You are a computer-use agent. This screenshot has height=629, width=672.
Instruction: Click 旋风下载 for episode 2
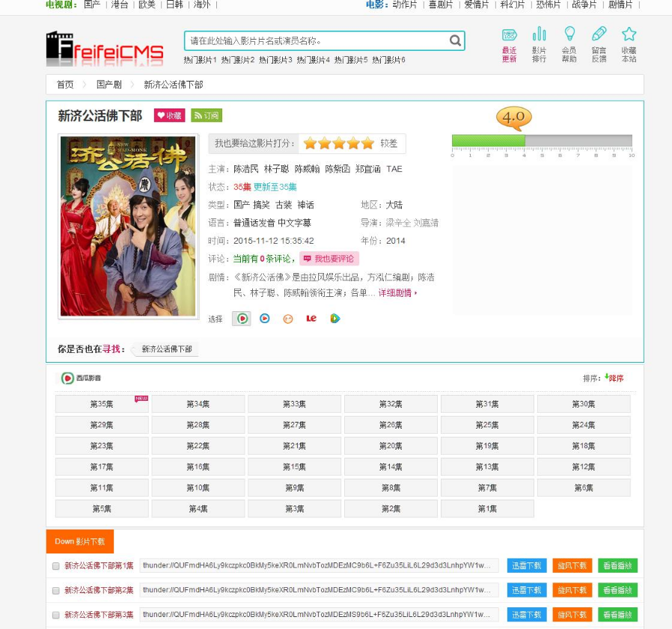pyautogui.click(x=572, y=590)
